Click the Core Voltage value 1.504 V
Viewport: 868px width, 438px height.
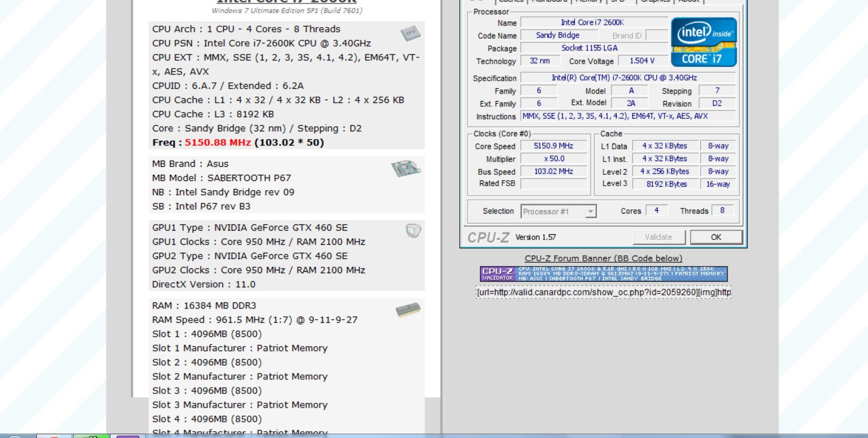[642, 60]
